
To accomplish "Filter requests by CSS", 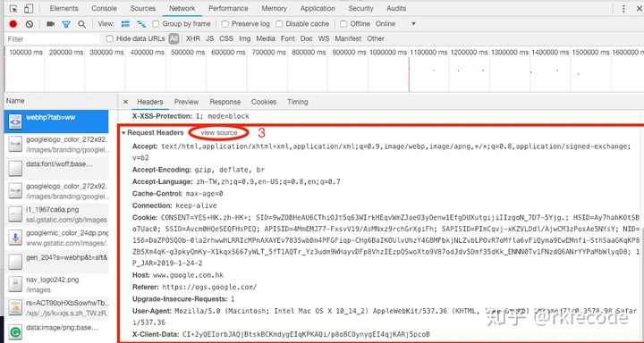I will coord(226,39).
